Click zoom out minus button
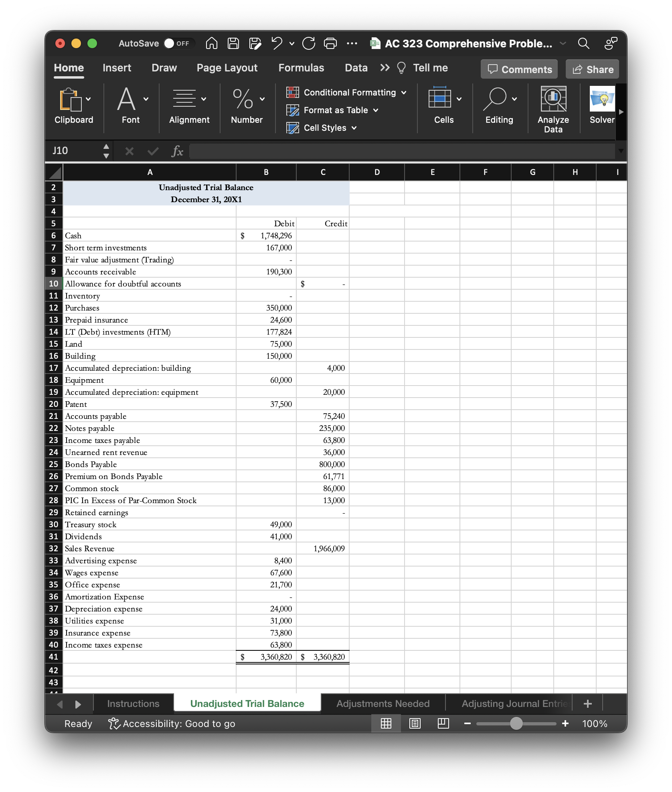Screen dimensions: 672x792 (x=468, y=724)
